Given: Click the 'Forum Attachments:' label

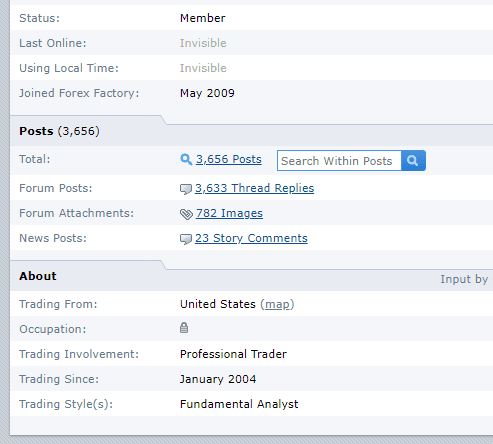Looking at the screenshot, I should pyautogui.click(x=76, y=213).
